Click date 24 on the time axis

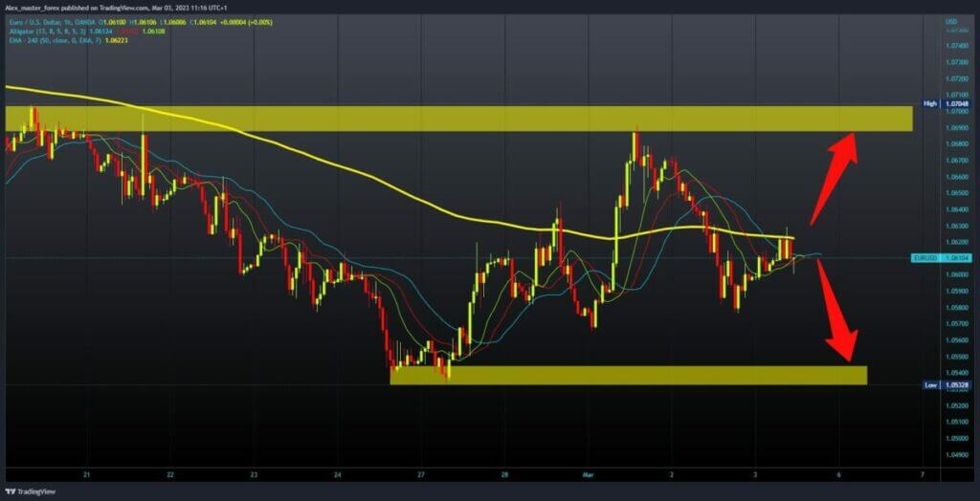click(338, 474)
